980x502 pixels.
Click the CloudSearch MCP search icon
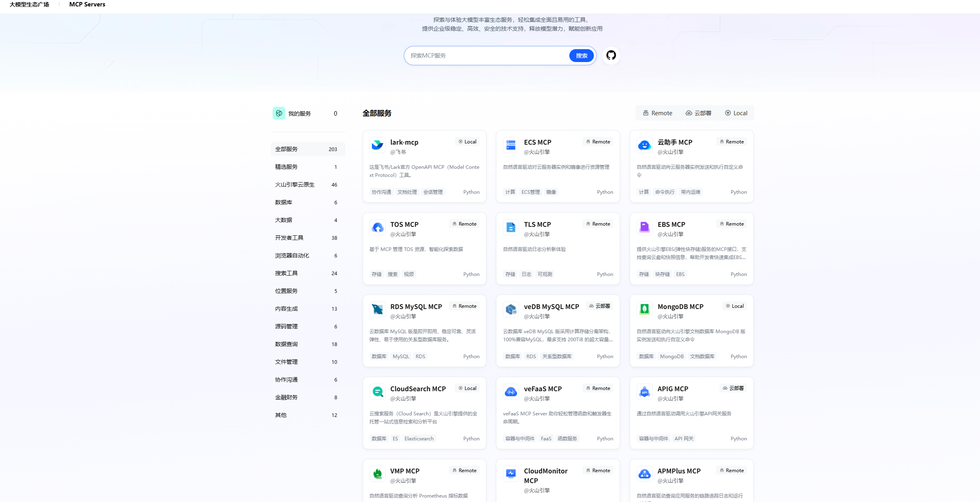point(377,392)
